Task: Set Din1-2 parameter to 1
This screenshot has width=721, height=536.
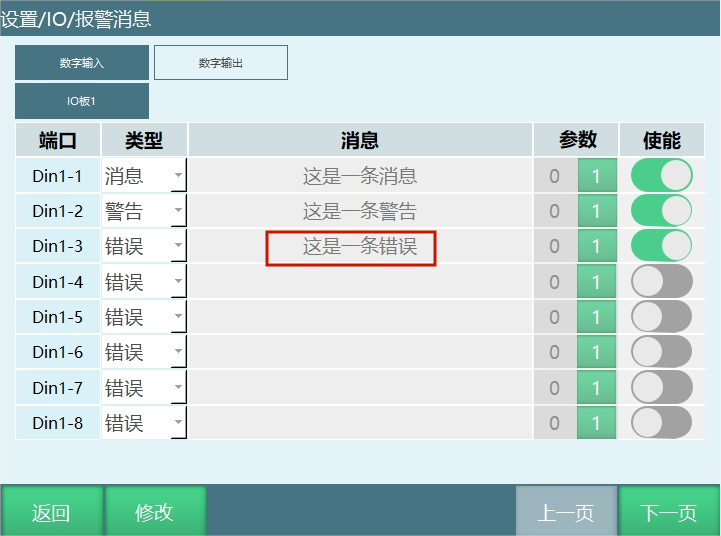Action: (x=597, y=211)
